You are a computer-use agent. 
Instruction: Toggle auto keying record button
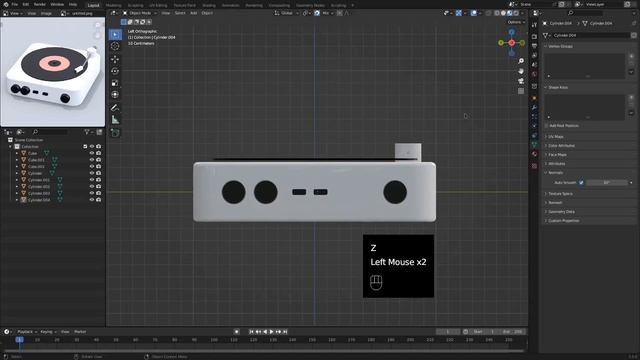point(237,332)
